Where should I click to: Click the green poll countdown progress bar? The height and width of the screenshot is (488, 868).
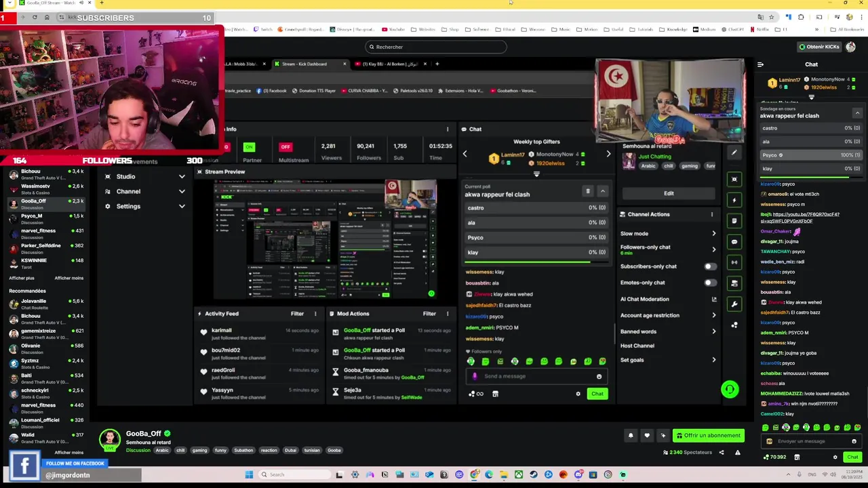point(527,262)
